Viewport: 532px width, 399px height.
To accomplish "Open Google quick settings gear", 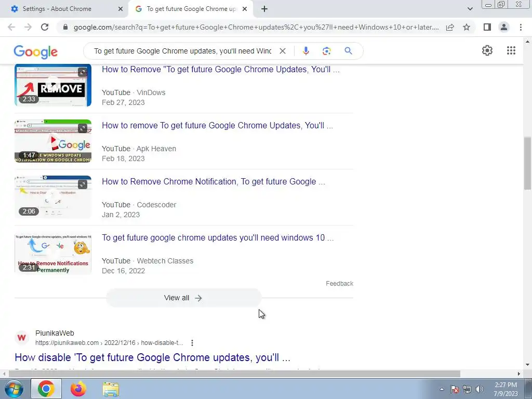I will 487,50.
